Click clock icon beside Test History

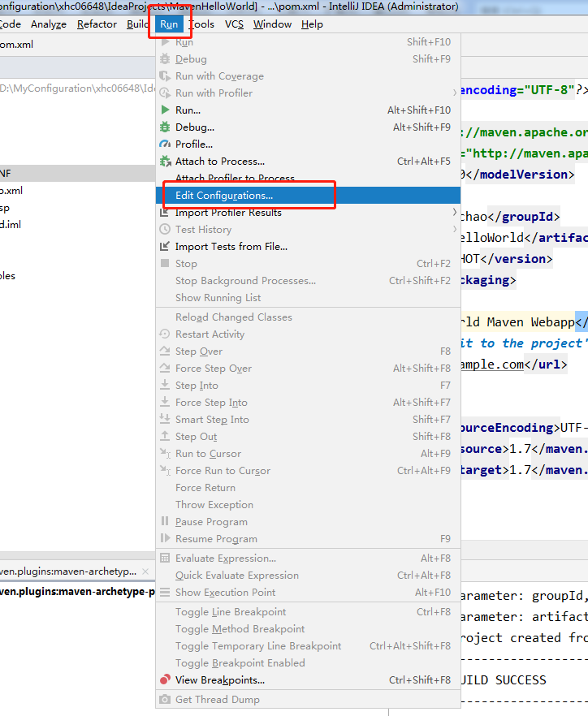(x=165, y=229)
